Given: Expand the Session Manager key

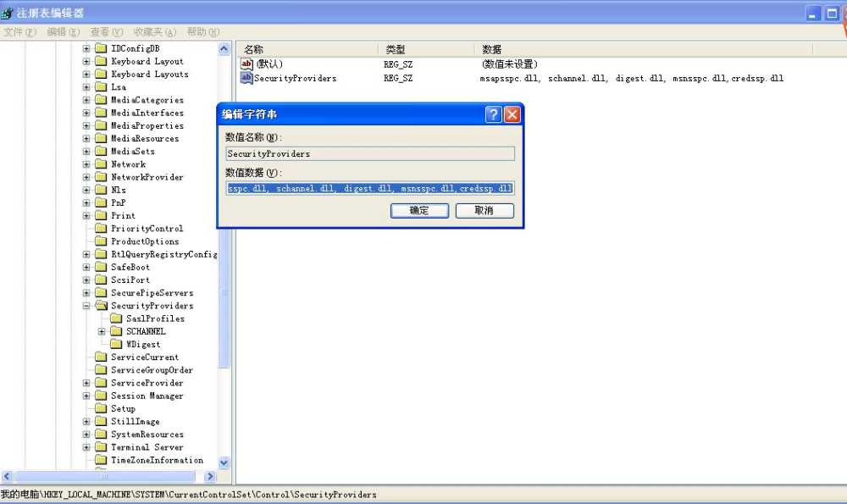Looking at the screenshot, I should [86, 396].
